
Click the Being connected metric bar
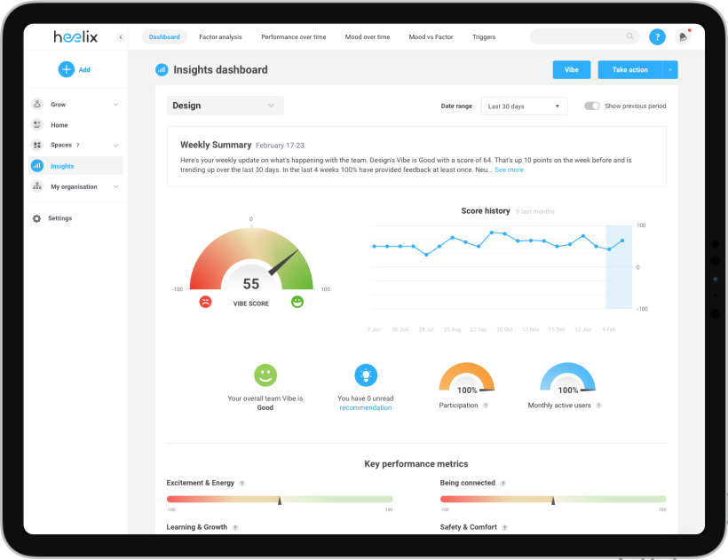553,500
